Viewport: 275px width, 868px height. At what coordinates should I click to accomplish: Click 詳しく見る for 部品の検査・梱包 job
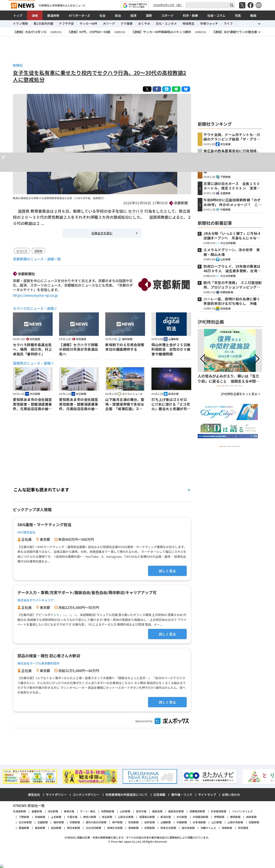167,702
